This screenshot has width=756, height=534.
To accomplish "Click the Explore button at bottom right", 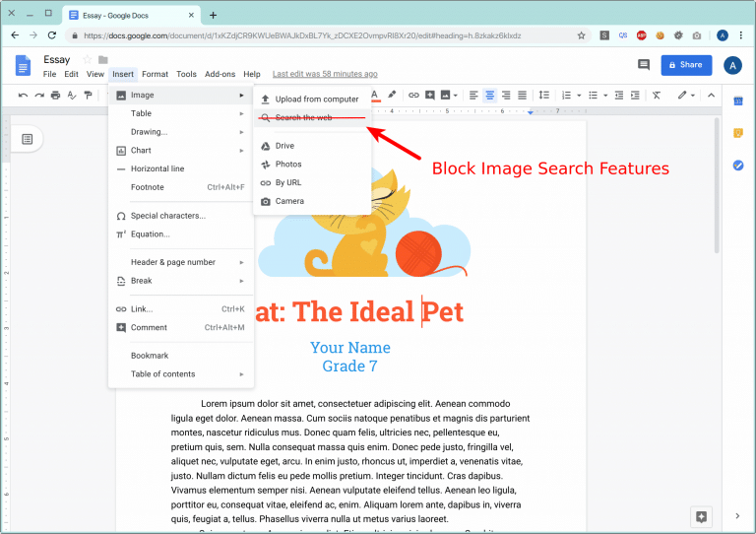I will tap(701, 517).
